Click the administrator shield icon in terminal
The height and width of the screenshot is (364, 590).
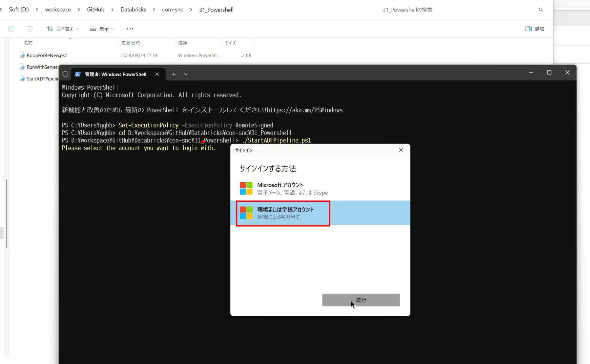[x=65, y=74]
